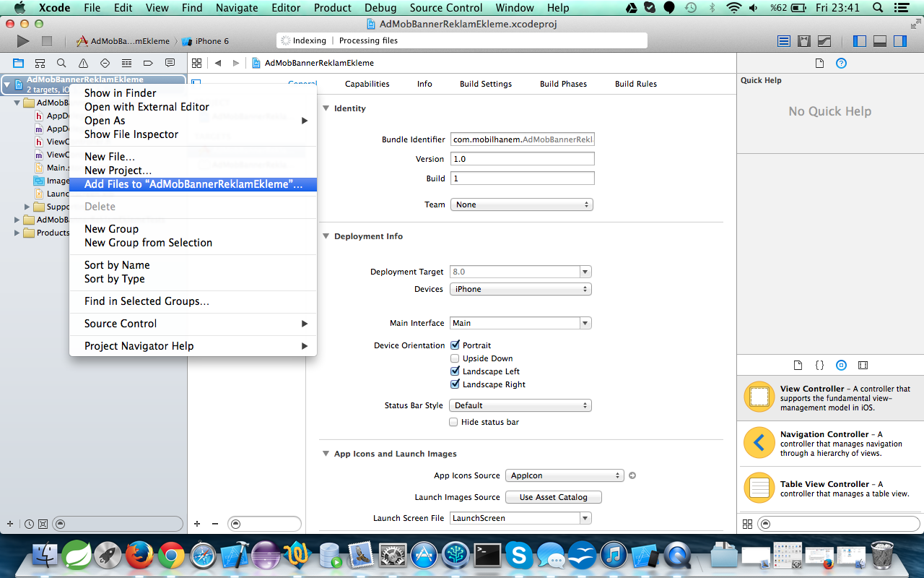Select New Group in the context menu

click(193, 229)
